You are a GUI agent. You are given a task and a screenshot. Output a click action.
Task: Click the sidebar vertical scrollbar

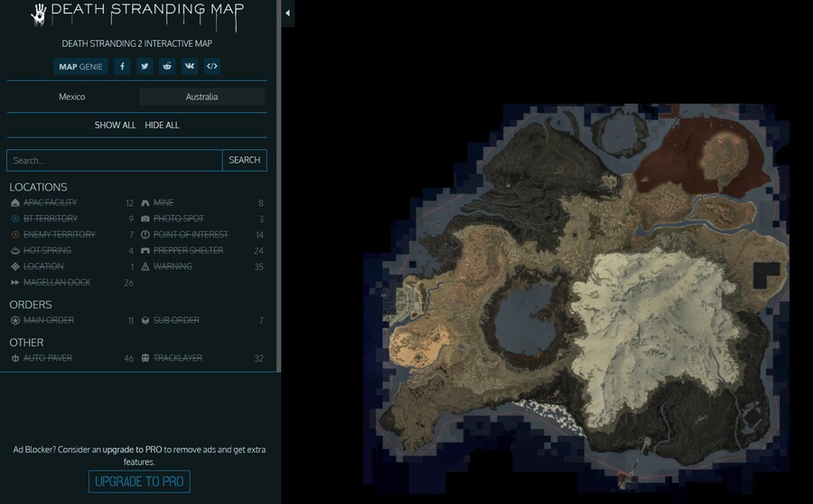(278, 186)
